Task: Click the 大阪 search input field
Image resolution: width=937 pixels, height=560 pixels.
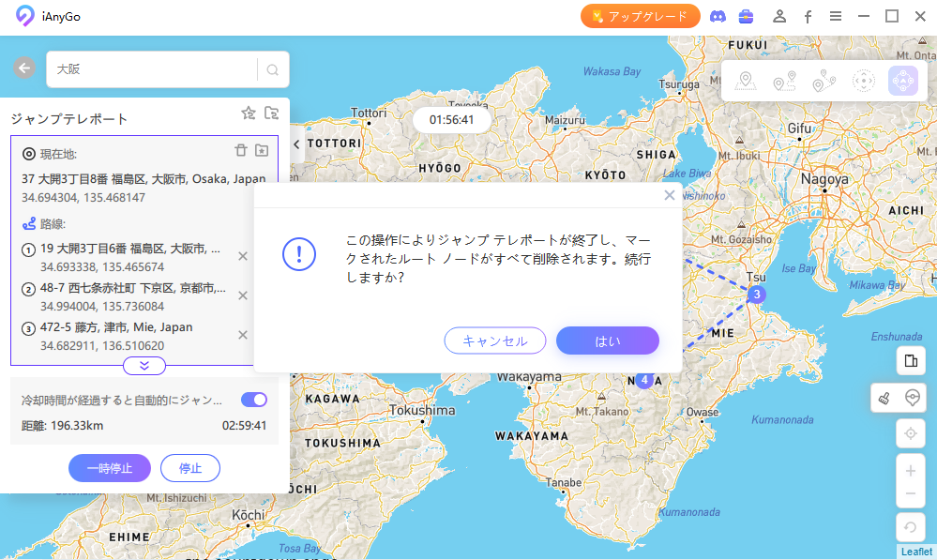Action: coord(153,69)
